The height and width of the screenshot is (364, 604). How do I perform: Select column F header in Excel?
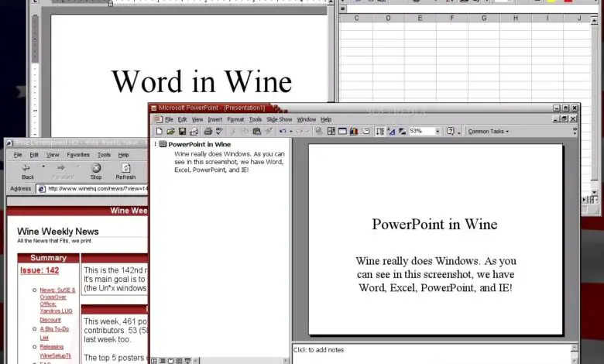click(x=452, y=18)
